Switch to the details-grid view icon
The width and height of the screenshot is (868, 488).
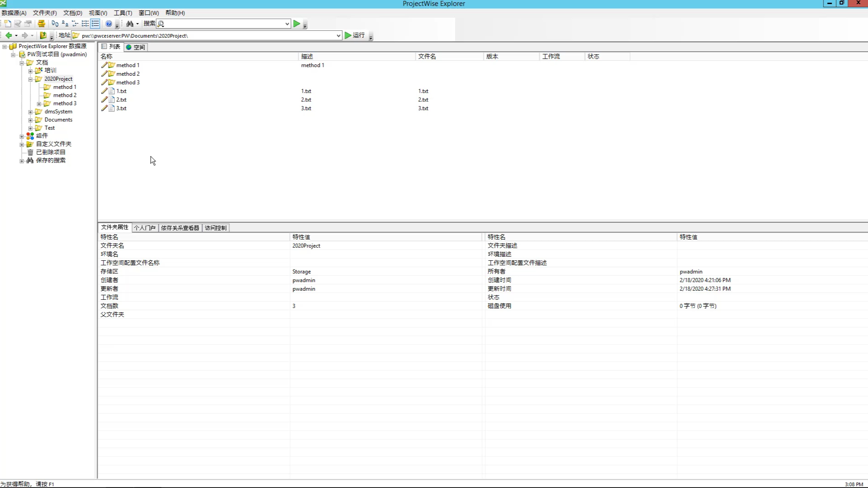[x=85, y=24]
